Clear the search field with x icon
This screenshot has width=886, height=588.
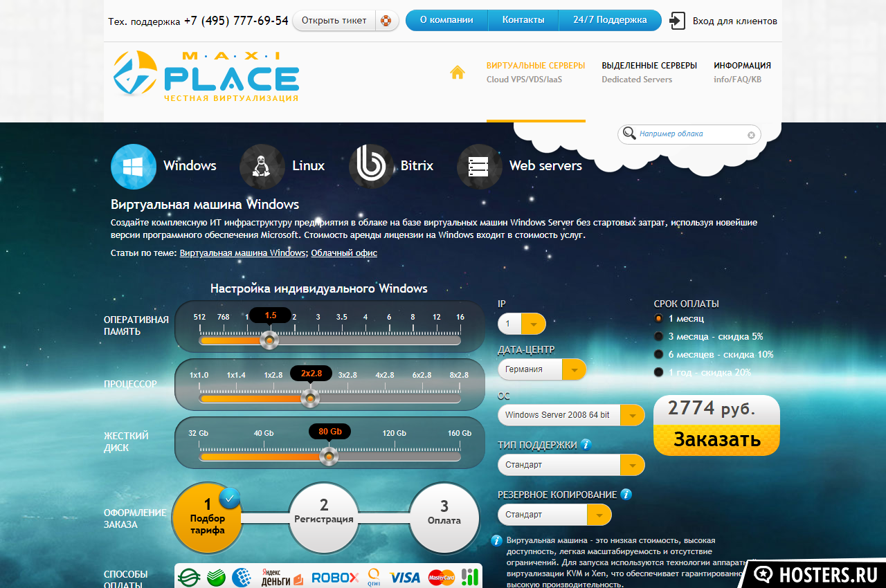pyautogui.click(x=751, y=135)
